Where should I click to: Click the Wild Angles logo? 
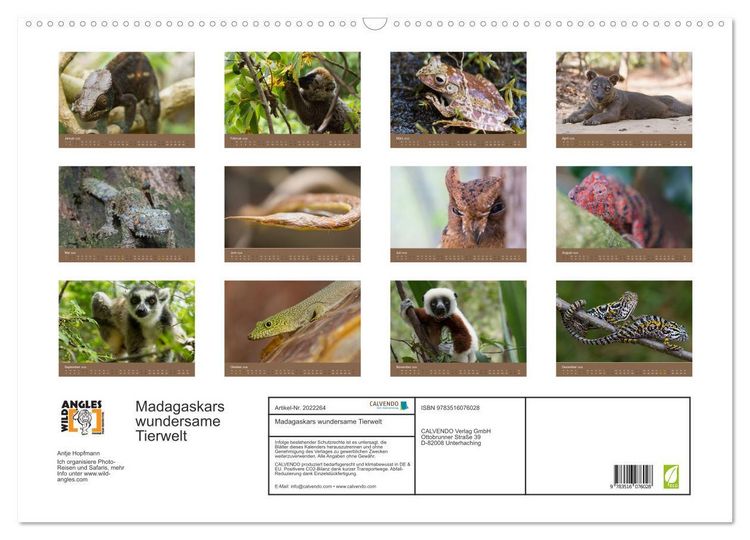coord(82,418)
